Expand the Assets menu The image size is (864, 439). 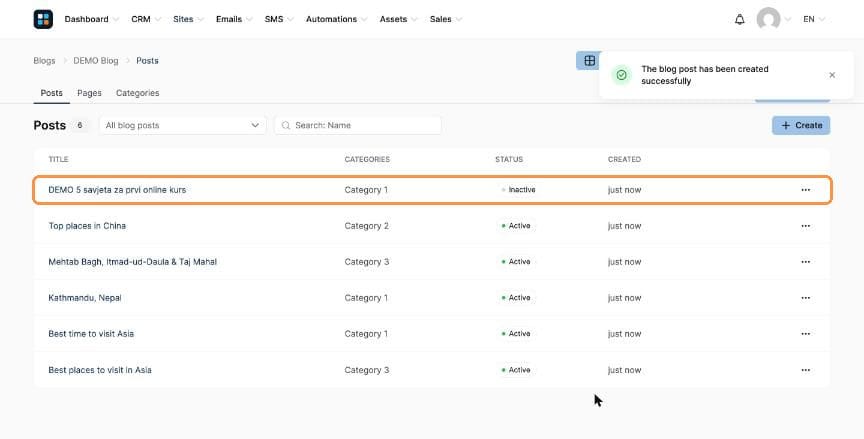[x=398, y=19]
